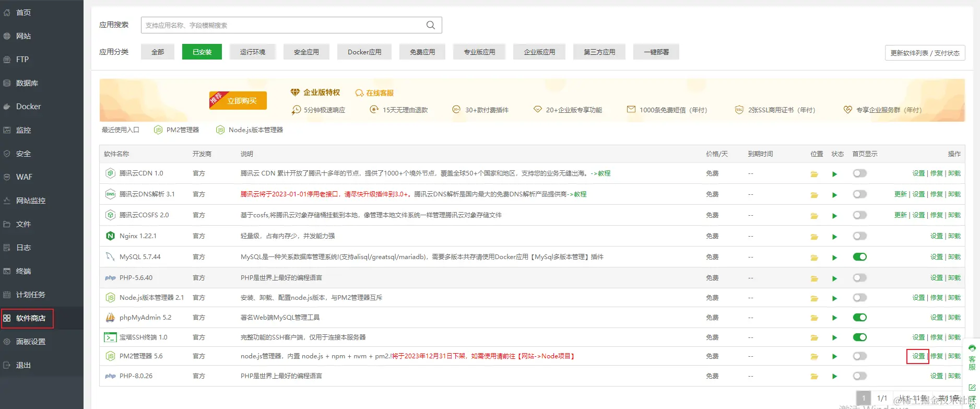Screen dimensions: 980x409
Task: Select the 已安装 category tab
Action: (202, 52)
